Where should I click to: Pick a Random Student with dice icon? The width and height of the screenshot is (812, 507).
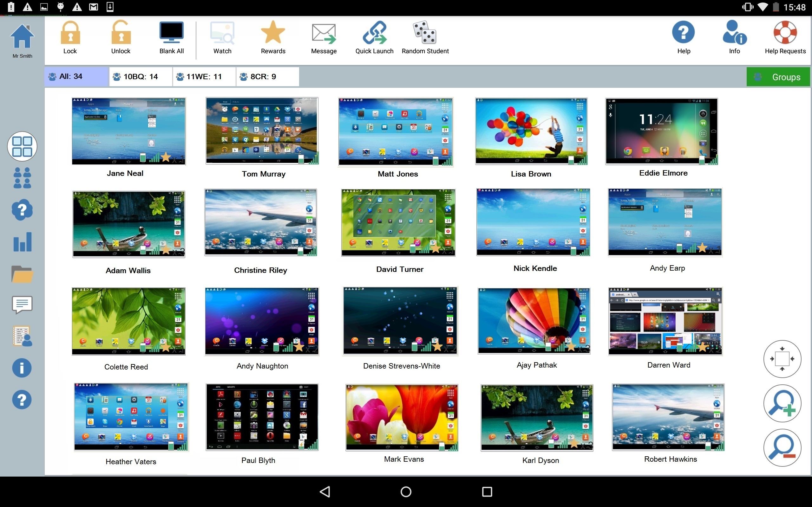[x=425, y=33]
